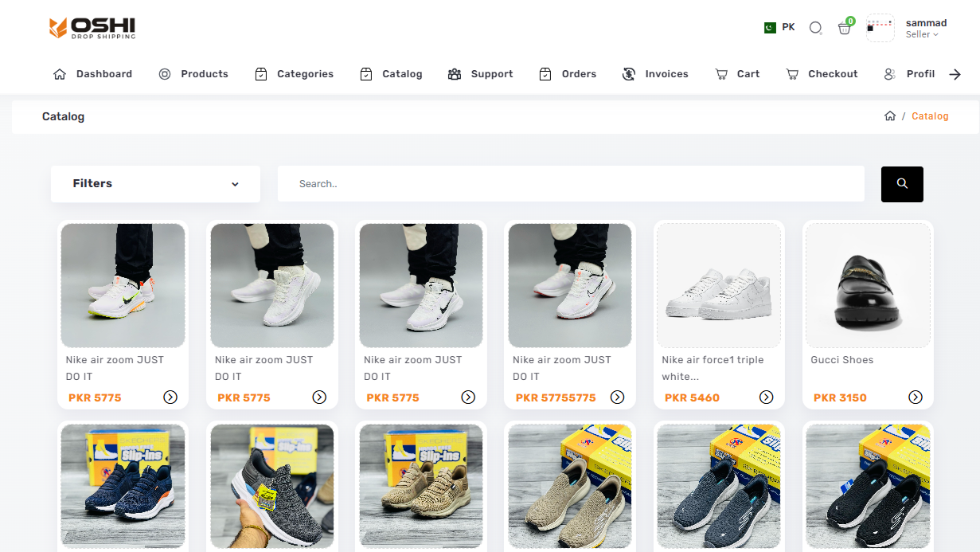
Task: Go to the Checkout menu item
Action: pos(822,74)
